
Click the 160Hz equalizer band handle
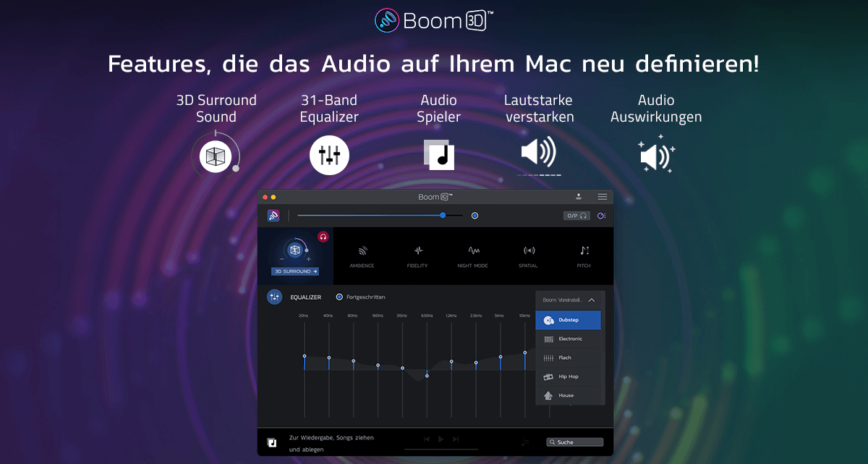[378, 365]
